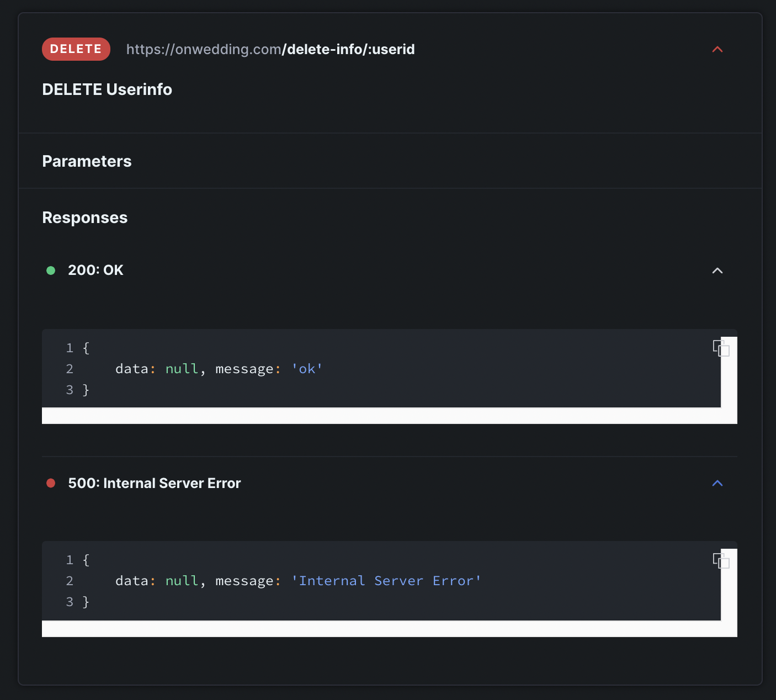The height and width of the screenshot is (700, 776).
Task: Collapse the 200: OK response
Action: [x=717, y=271]
